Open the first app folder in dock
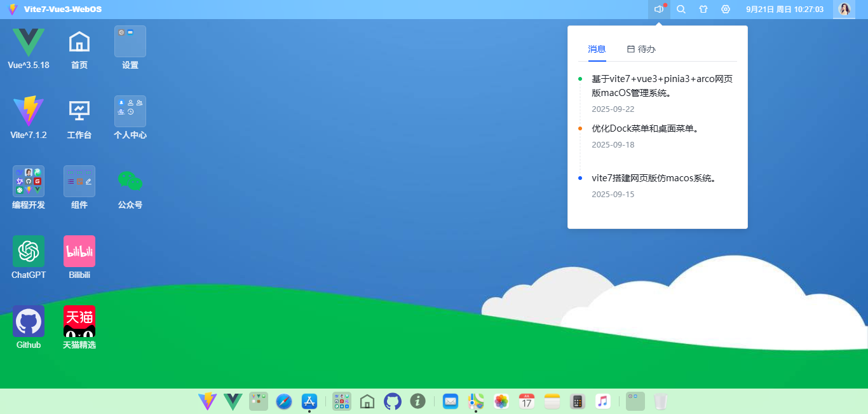The height and width of the screenshot is (414, 868). coord(259,401)
